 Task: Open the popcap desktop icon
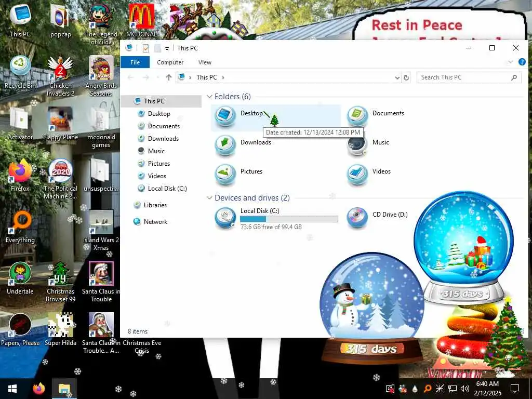click(60, 20)
